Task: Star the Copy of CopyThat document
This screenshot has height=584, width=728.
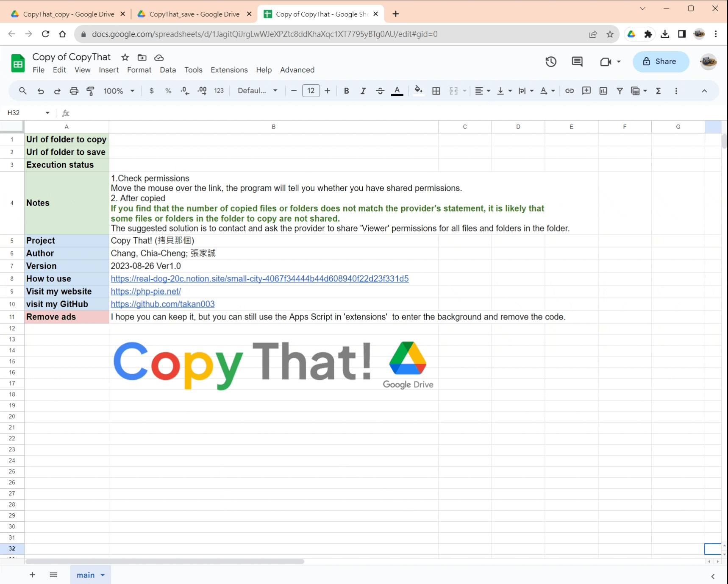Action: [125, 57]
